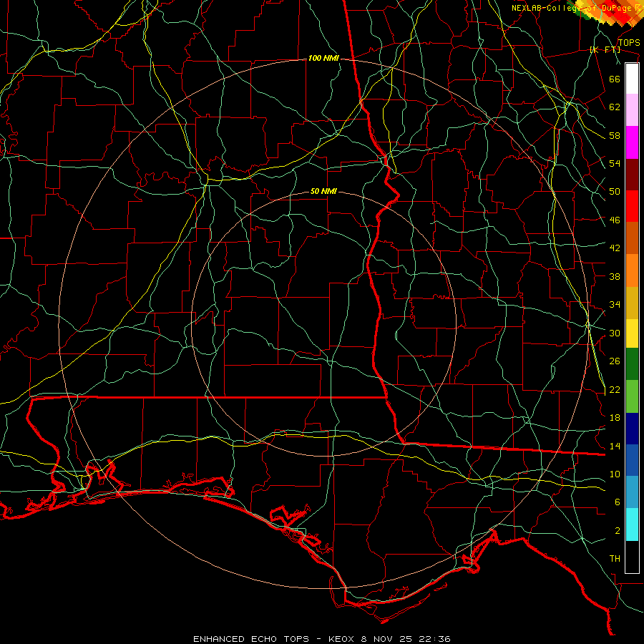Click the medium blue swatch at 10 kft
644x644 pixels.
632,460
